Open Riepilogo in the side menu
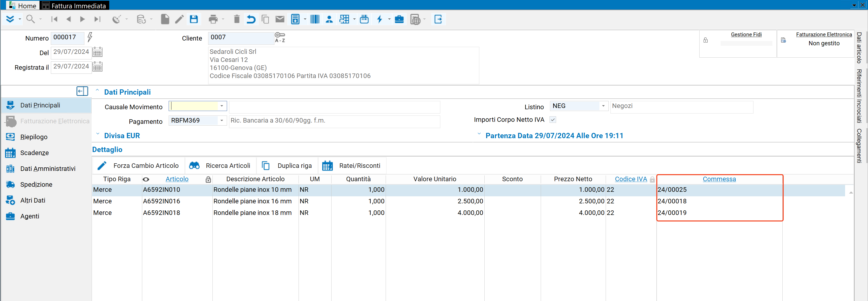 point(34,137)
